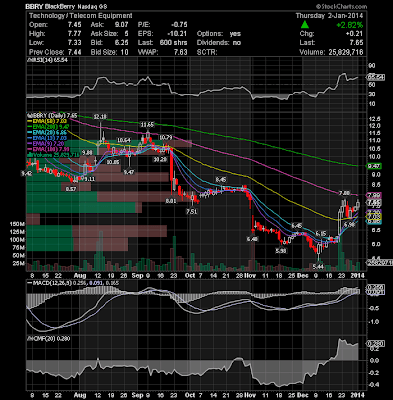Click the 10.79 price annotation
The image size is (393, 400).
[x=166, y=137]
